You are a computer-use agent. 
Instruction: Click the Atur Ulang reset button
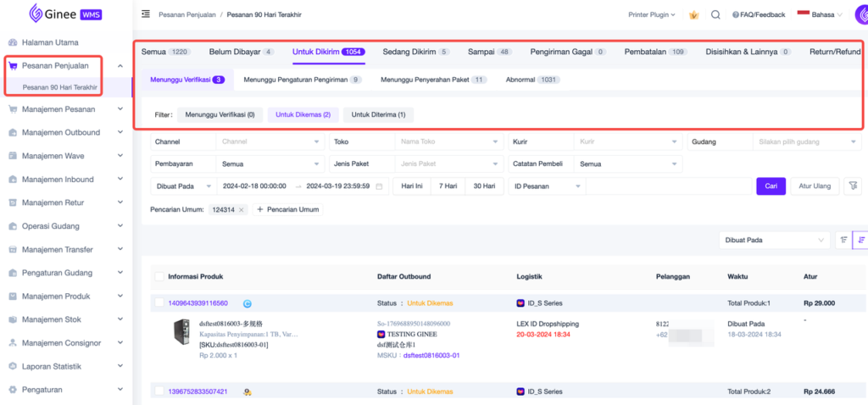point(815,186)
